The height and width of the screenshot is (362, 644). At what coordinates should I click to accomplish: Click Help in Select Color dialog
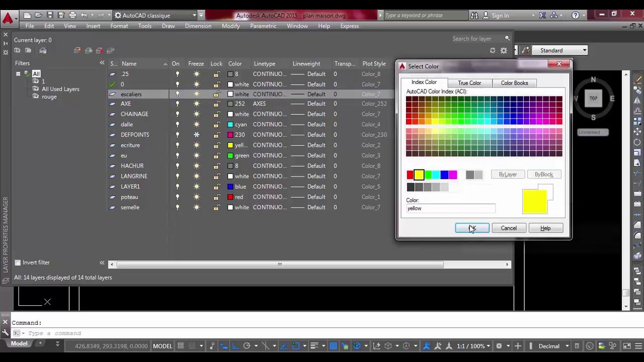tap(545, 228)
